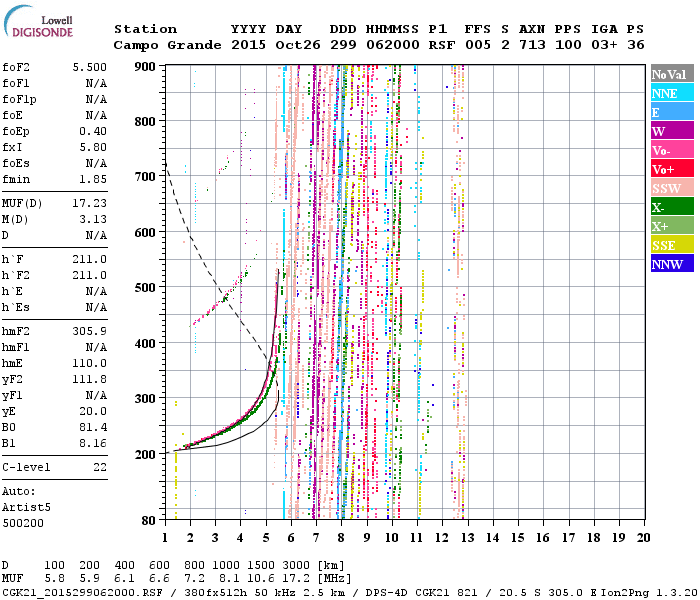
Task: Click the 17.2 MUF value in bottom table
Action: point(296,578)
